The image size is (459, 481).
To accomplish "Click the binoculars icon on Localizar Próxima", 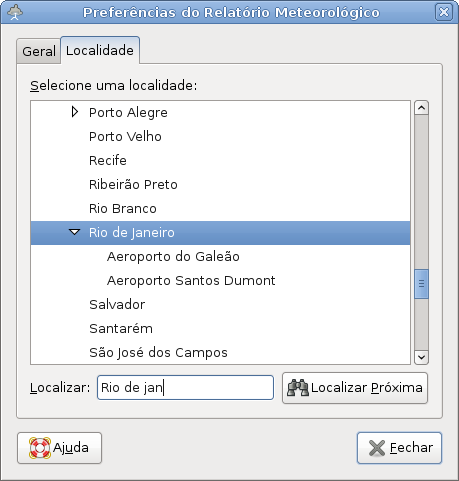I will (x=298, y=388).
